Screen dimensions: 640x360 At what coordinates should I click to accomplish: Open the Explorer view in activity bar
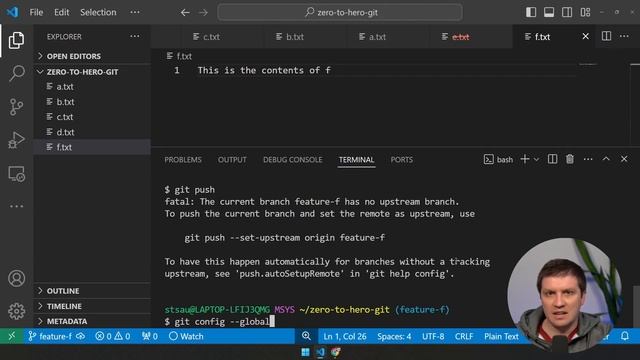pos(16,40)
